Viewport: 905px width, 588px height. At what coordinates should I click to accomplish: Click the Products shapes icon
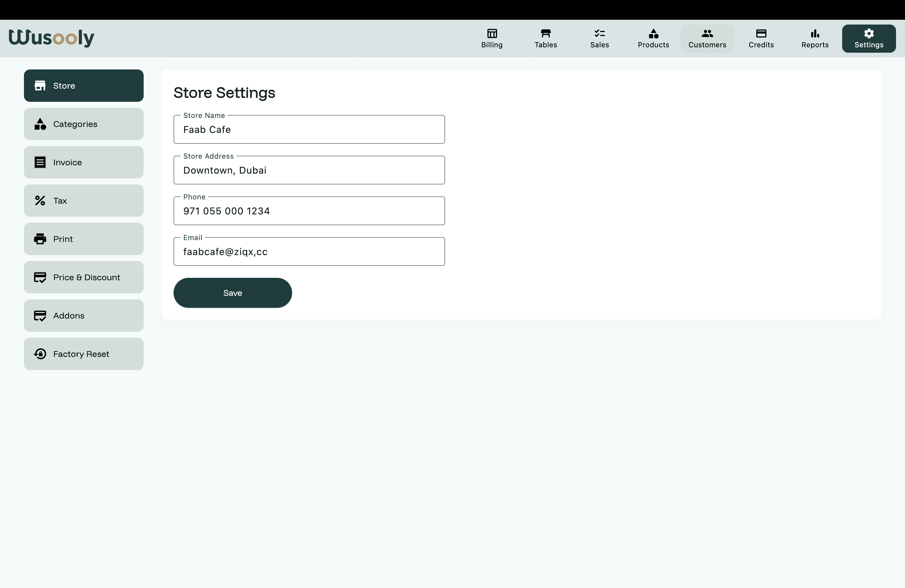(653, 34)
